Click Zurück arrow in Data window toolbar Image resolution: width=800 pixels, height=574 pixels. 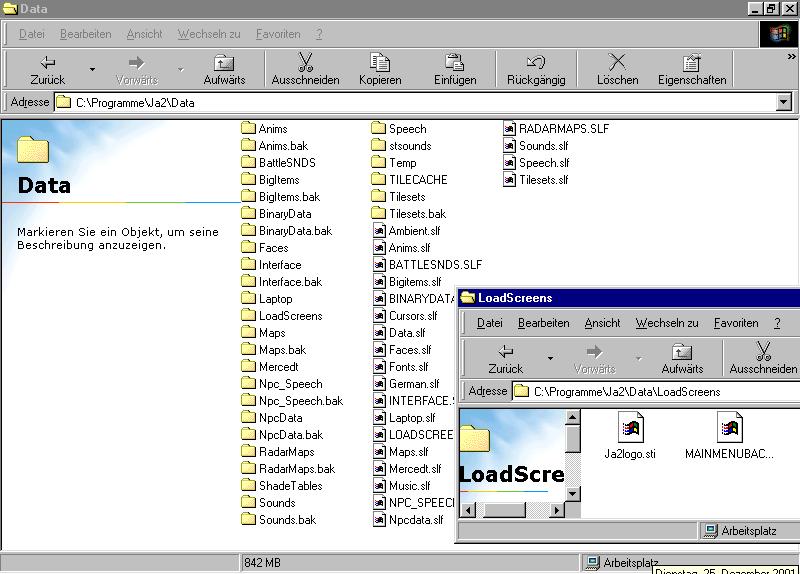tap(47, 63)
